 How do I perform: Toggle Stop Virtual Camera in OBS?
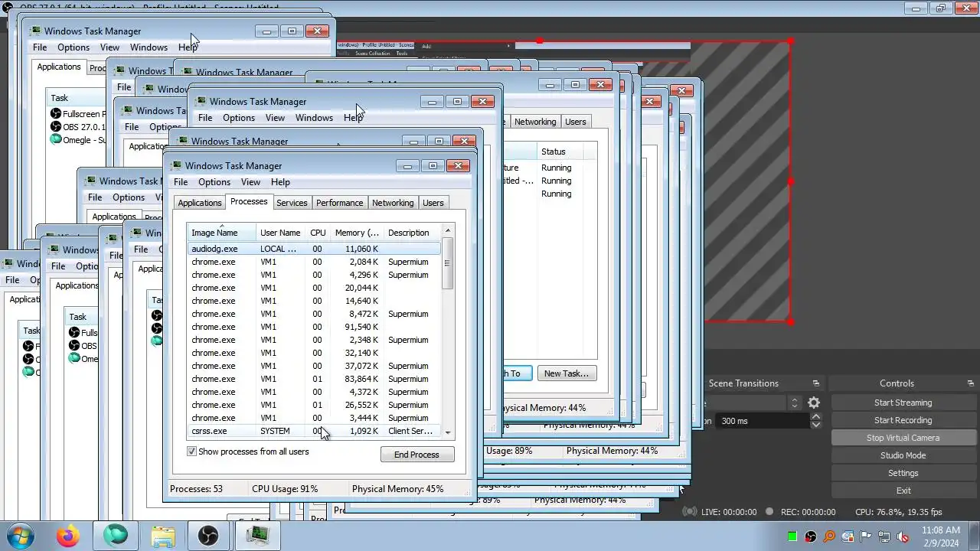click(x=903, y=438)
